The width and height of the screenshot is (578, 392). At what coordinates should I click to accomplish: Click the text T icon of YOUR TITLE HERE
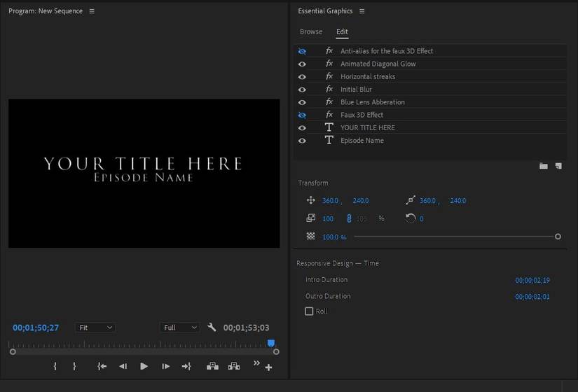(329, 127)
